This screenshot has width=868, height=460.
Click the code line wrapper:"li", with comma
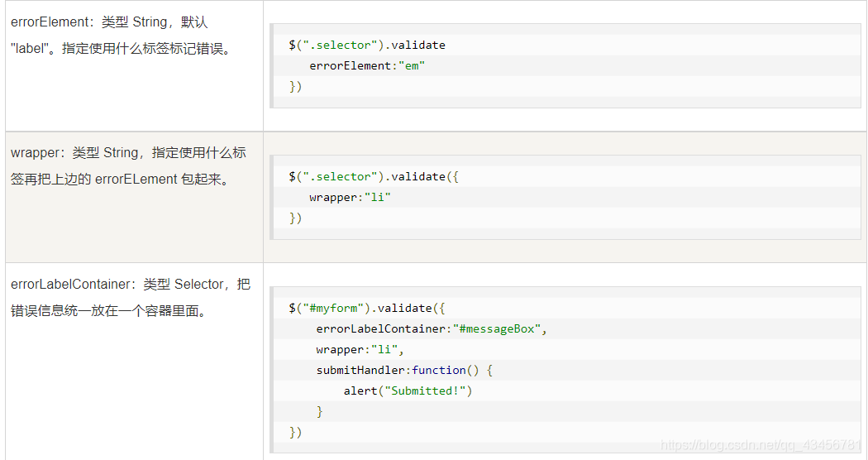(x=360, y=350)
